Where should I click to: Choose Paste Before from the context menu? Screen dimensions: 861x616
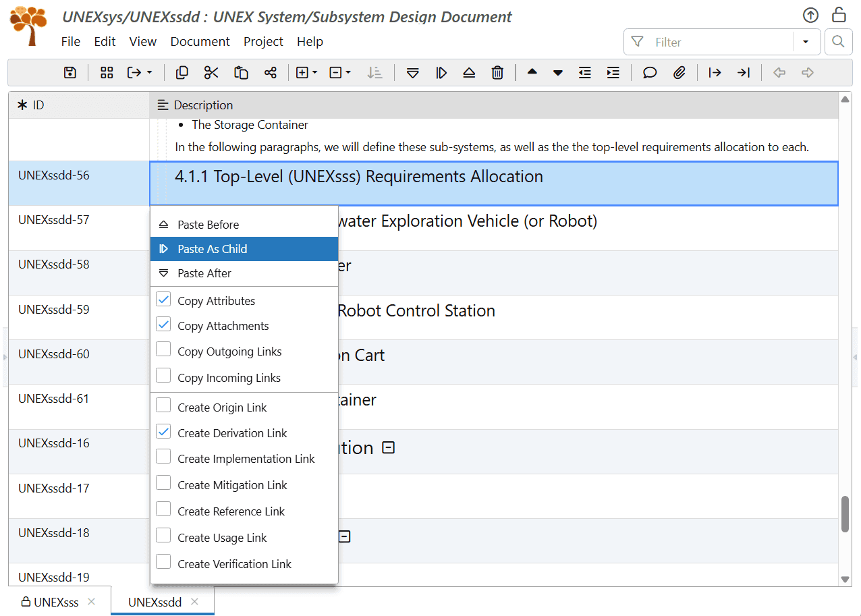(x=209, y=224)
